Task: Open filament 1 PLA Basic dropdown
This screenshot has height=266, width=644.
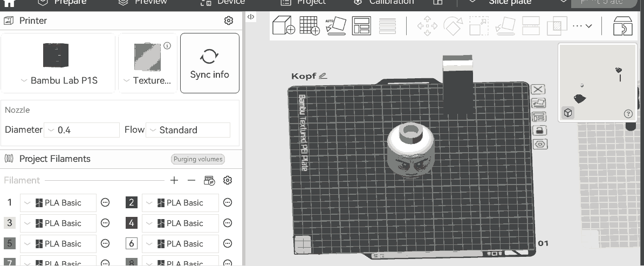Action: point(58,203)
